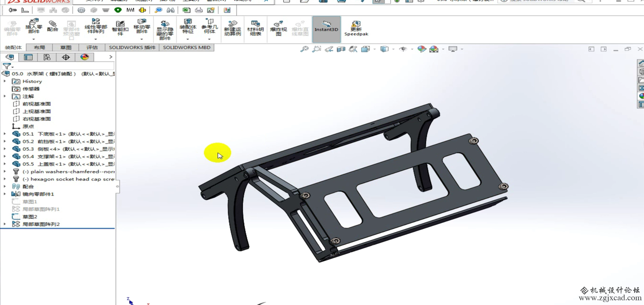Switch to the SOLIDWORKS MBD tab

point(187,48)
